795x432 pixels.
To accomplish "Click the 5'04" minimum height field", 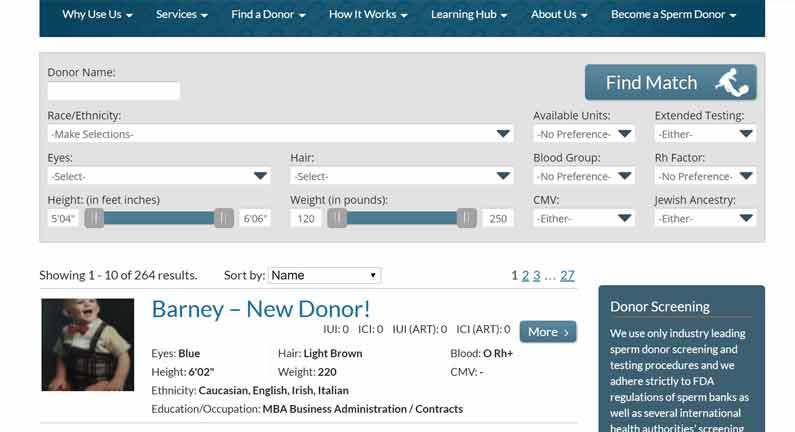I will [x=63, y=219].
